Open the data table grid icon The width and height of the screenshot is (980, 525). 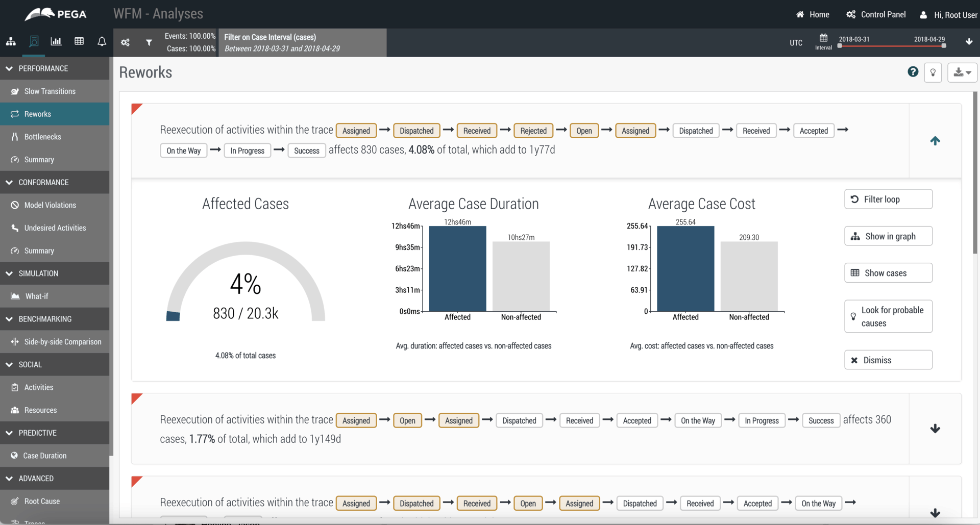click(79, 42)
